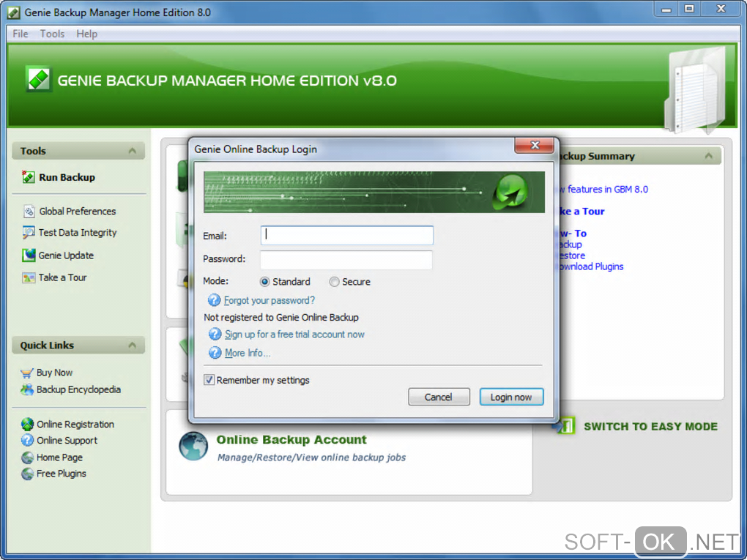Click the Tools panel header label
Image resolution: width=747 pixels, height=560 pixels.
click(33, 151)
